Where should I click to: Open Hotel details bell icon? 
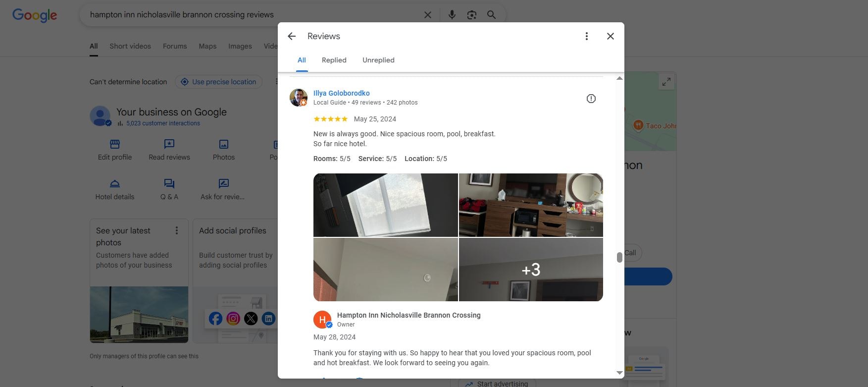115,184
